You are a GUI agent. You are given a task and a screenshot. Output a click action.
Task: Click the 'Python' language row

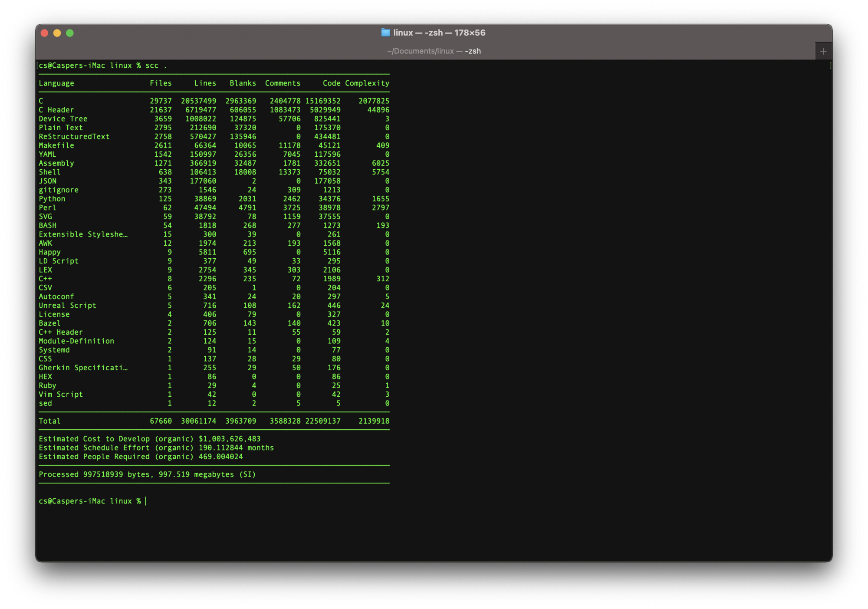[x=214, y=199]
